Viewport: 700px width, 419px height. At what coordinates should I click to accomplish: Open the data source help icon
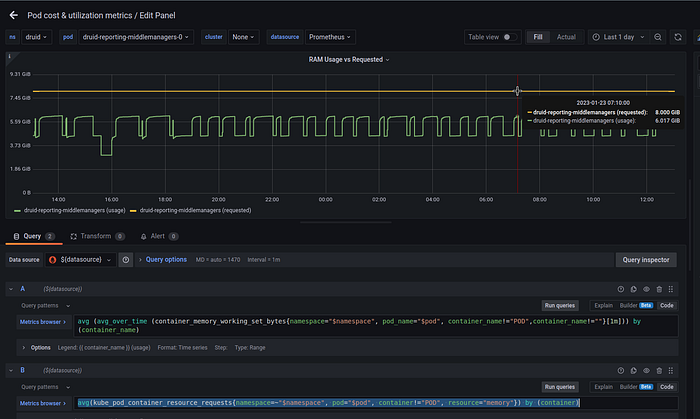(x=126, y=260)
